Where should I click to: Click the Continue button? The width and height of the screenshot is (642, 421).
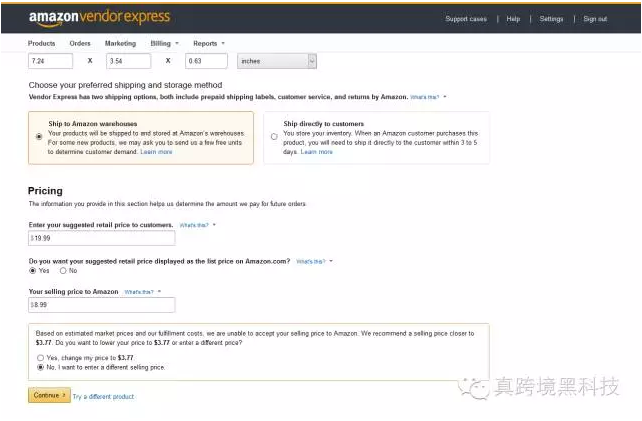click(x=49, y=395)
